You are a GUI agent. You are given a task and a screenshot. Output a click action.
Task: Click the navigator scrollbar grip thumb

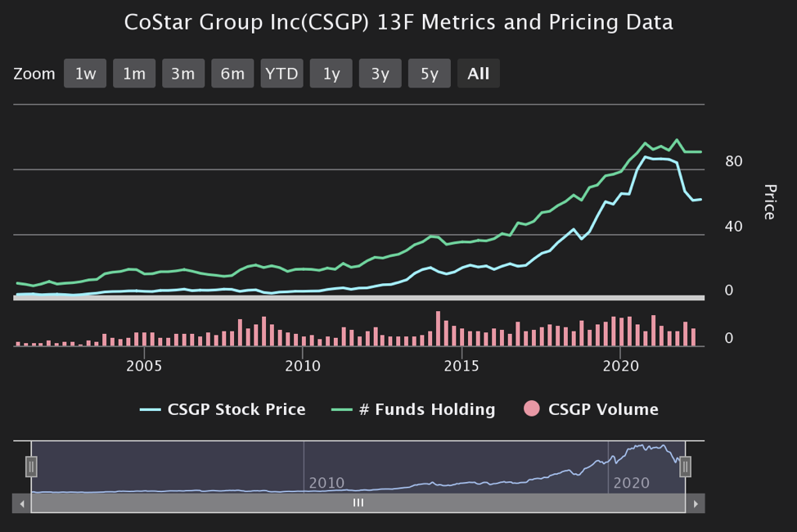(x=358, y=503)
